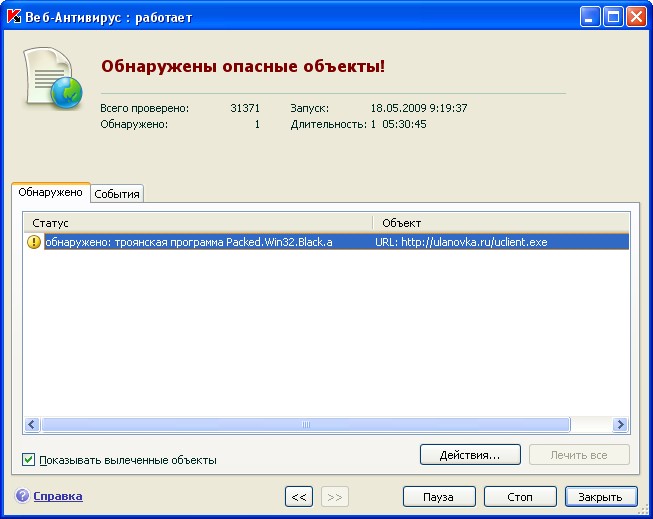Switch to the События tab
This screenshot has height=519, width=653.
(x=117, y=194)
